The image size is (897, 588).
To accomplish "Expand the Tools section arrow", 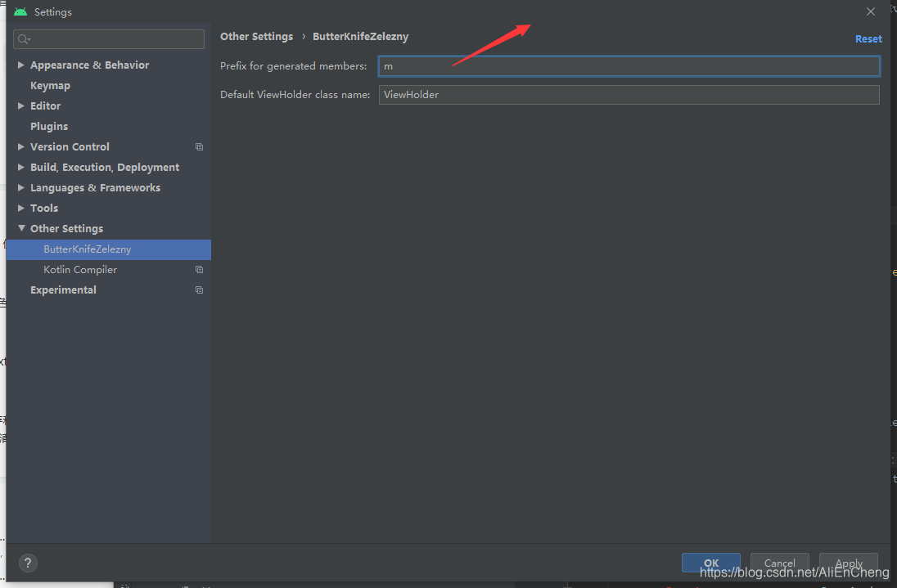I will coord(20,208).
